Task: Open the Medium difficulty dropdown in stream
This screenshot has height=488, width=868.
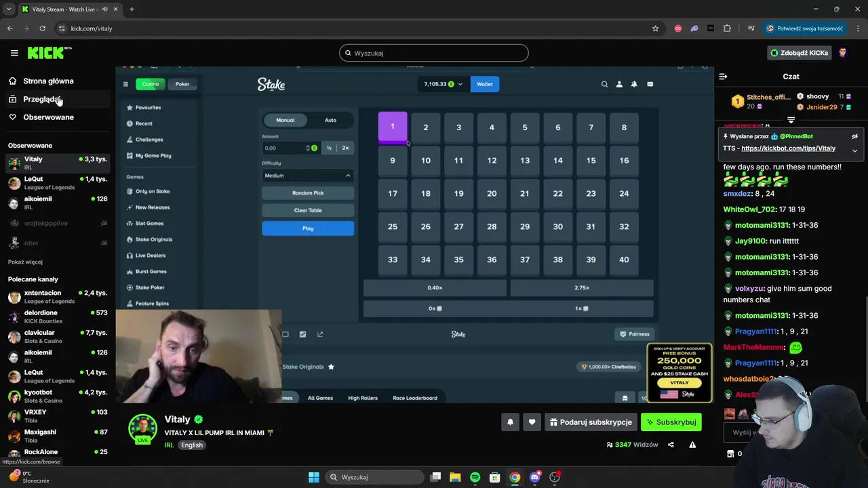Action: tap(308, 176)
